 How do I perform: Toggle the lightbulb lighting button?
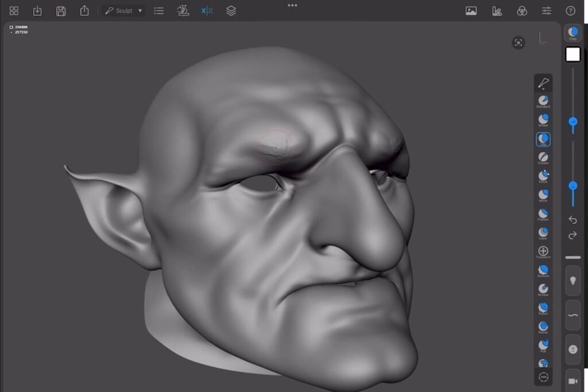(572, 281)
